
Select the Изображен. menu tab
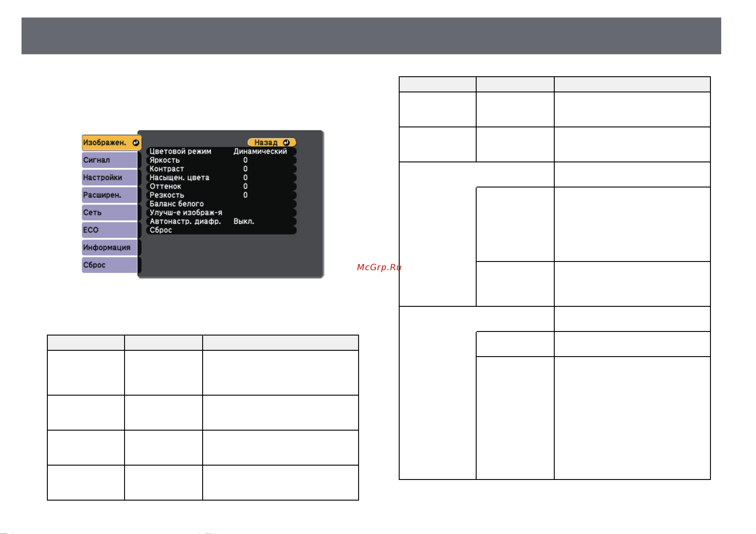click(x=111, y=142)
